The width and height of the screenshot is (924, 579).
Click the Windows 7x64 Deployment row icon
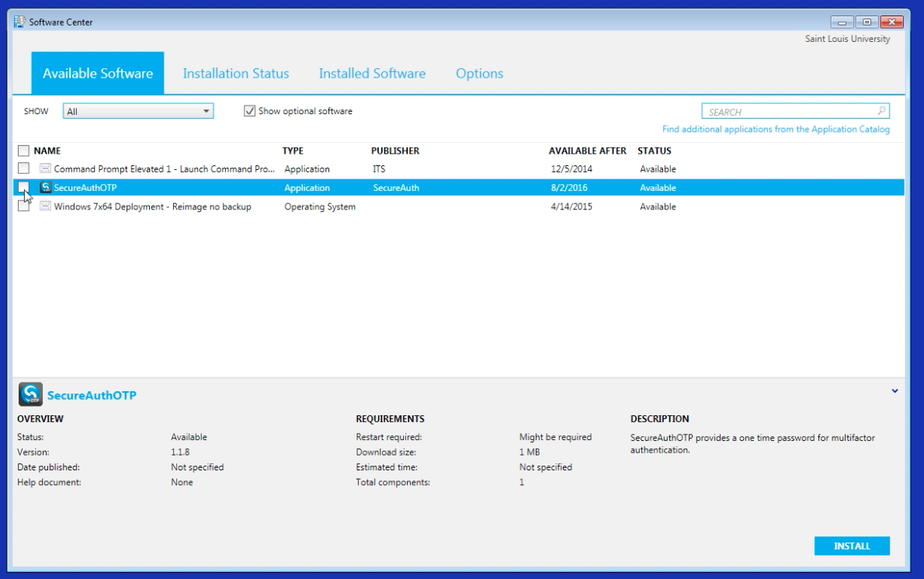tap(45, 206)
